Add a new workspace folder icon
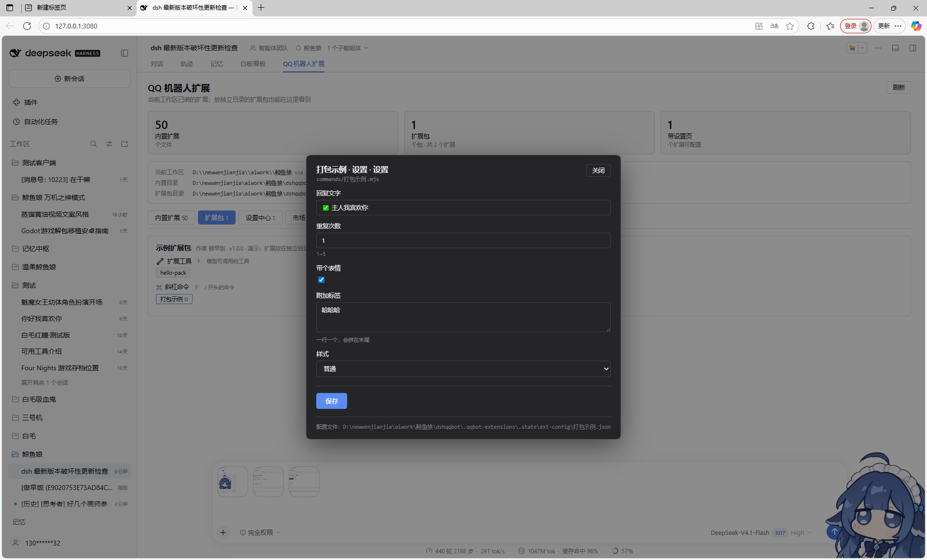This screenshot has width=927, height=560. [x=125, y=144]
